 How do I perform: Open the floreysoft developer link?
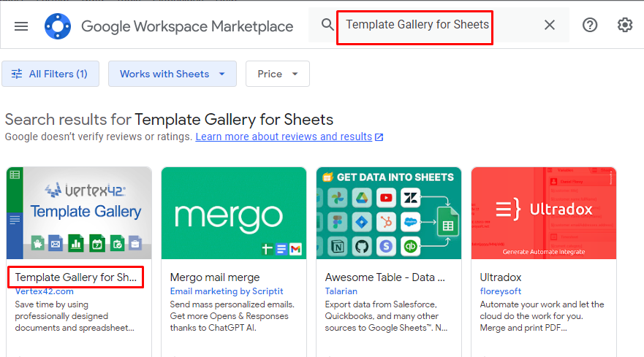pos(501,291)
